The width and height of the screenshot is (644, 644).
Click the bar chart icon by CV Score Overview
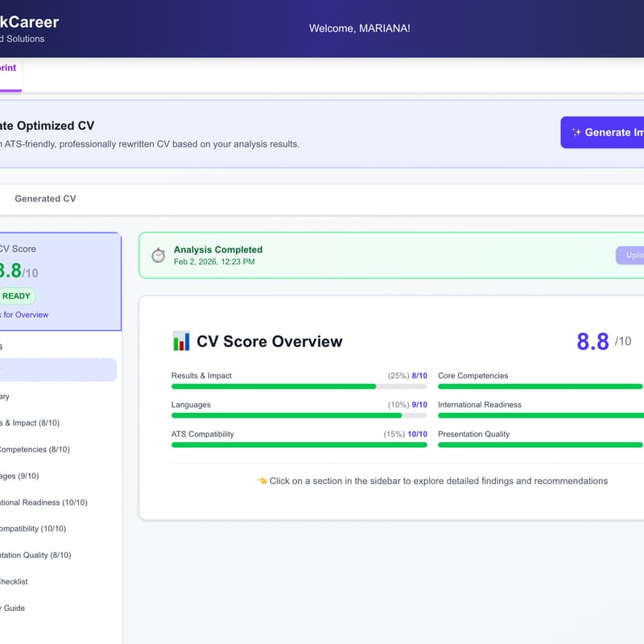pos(181,341)
